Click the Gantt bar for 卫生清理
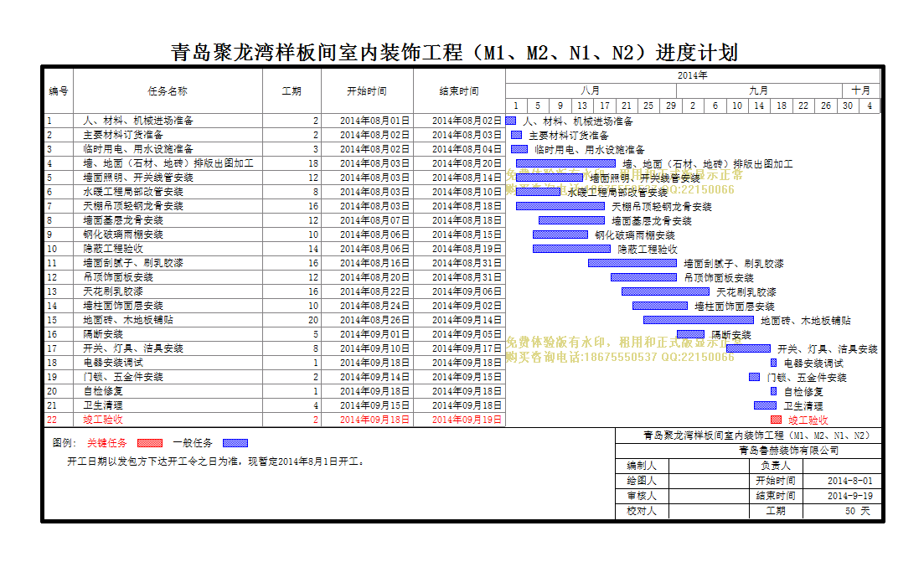This screenshot has width=924, height=562. tap(765, 405)
